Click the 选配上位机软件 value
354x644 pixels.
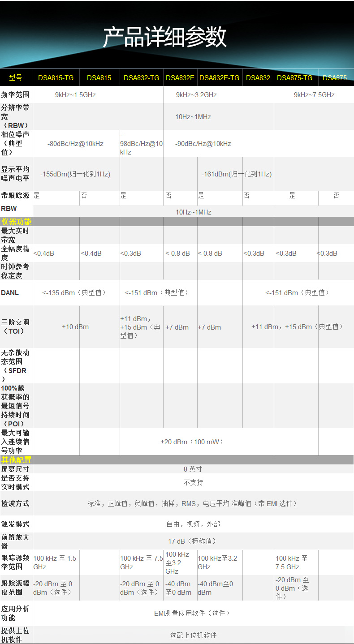pos(193,635)
